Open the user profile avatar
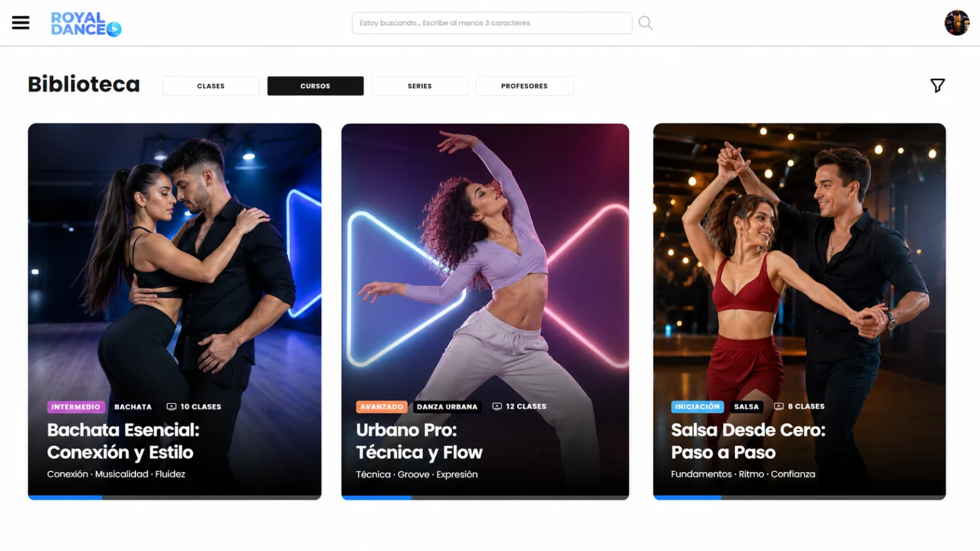980x551 pixels. (957, 23)
